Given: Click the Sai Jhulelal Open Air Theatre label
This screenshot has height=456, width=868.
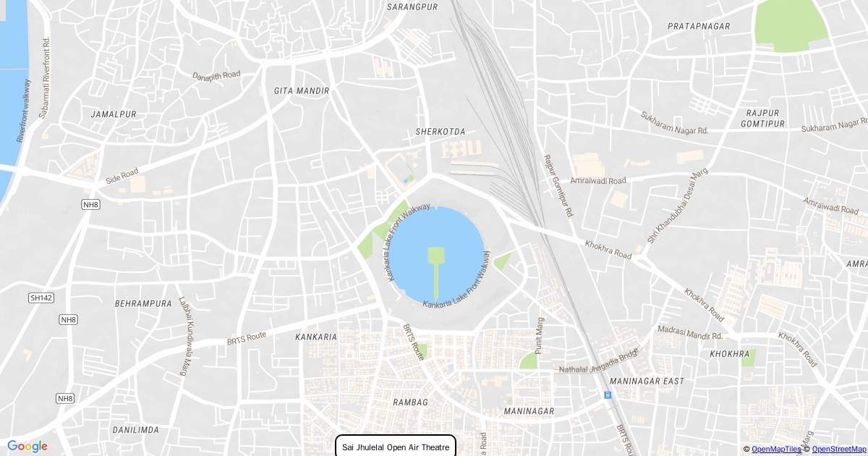Looking at the screenshot, I should point(396,447).
